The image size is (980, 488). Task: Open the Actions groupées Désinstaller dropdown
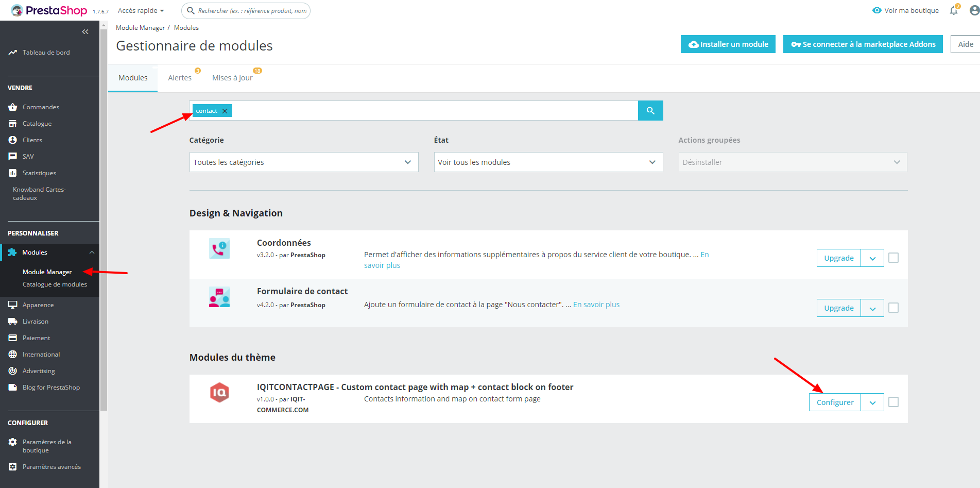793,162
